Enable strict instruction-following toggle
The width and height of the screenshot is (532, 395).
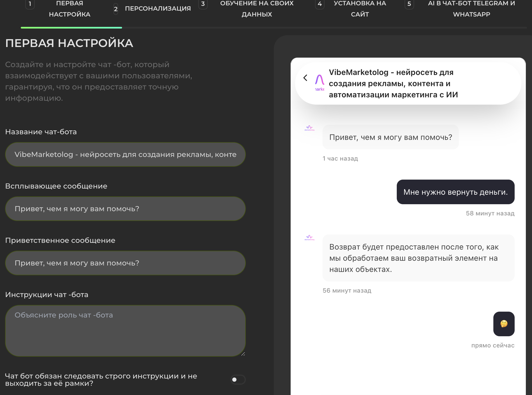click(238, 380)
